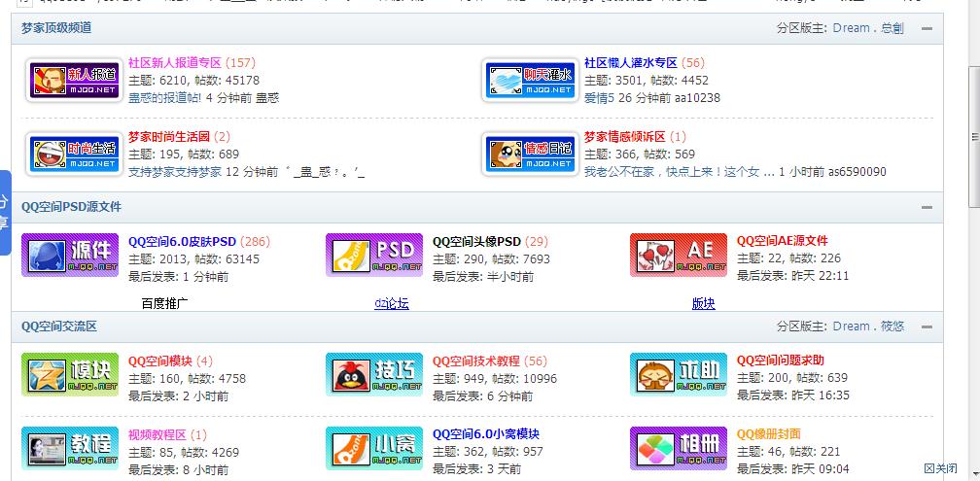The image size is (980, 481).
Task: Open the PSD forum icon
Action: click(374, 255)
